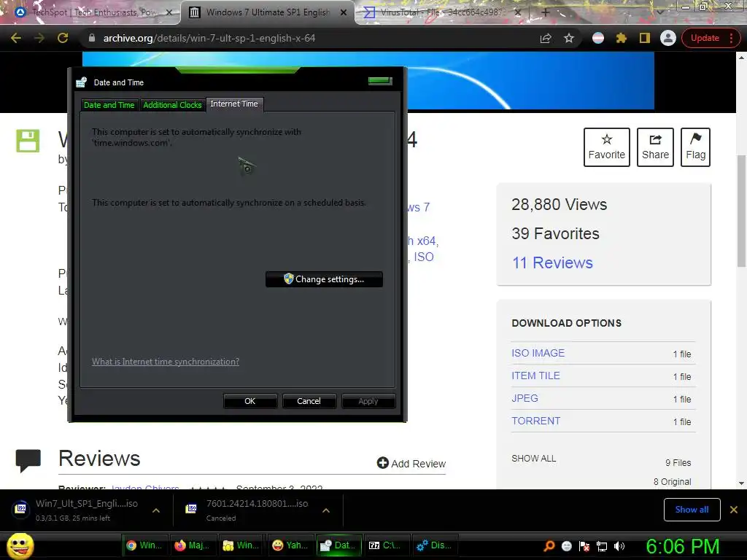The image size is (747, 560).
Task: Click the Share button on archive.org
Action: tap(655, 147)
